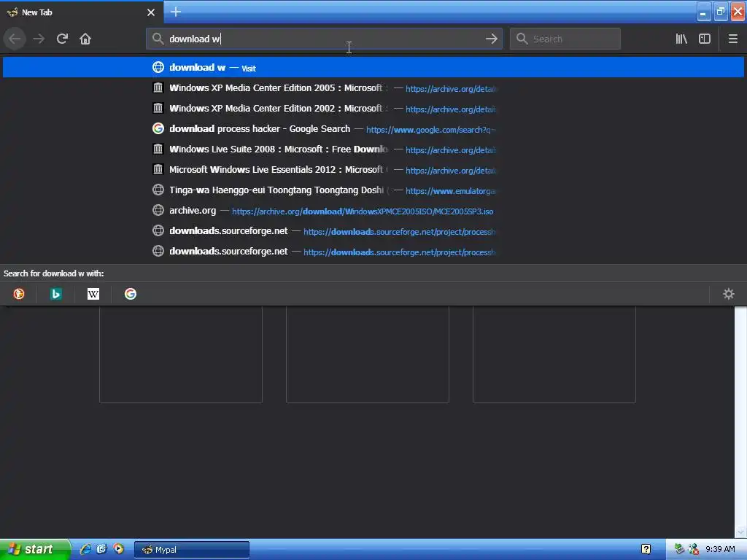The image size is (747, 560).
Task: Search with Wikipedia engine icon
Action: click(x=93, y=294)
